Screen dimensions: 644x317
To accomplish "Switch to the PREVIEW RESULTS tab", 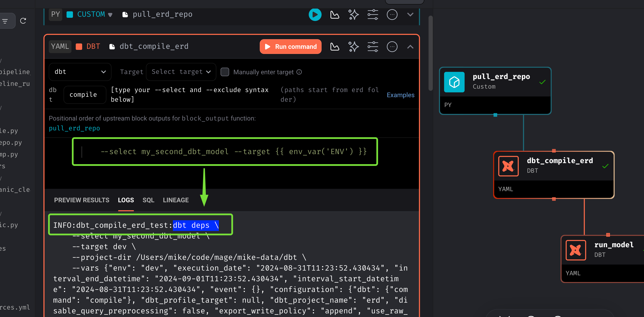I will click(x=82, y=200).
